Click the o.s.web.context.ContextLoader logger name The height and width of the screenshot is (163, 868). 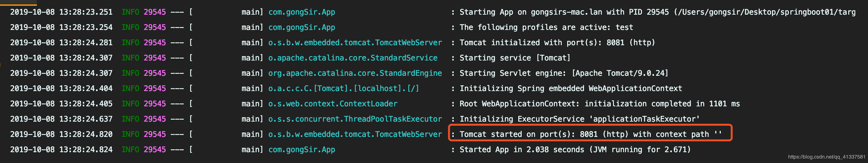(x=333, y=103)
